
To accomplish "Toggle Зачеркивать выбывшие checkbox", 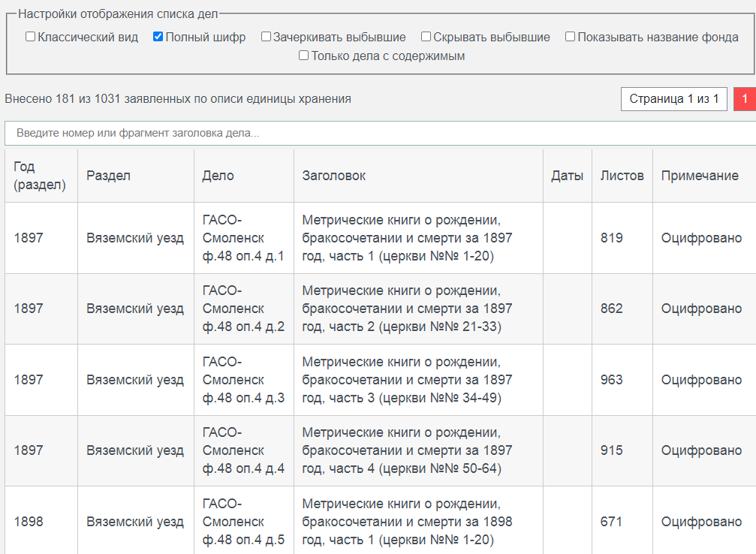I will tap(266, 37).
